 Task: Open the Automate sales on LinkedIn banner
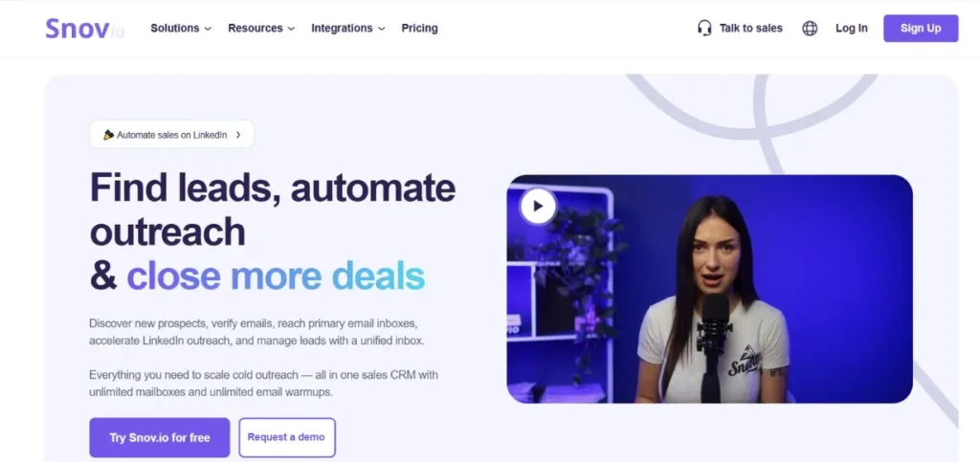coord(172,134)
